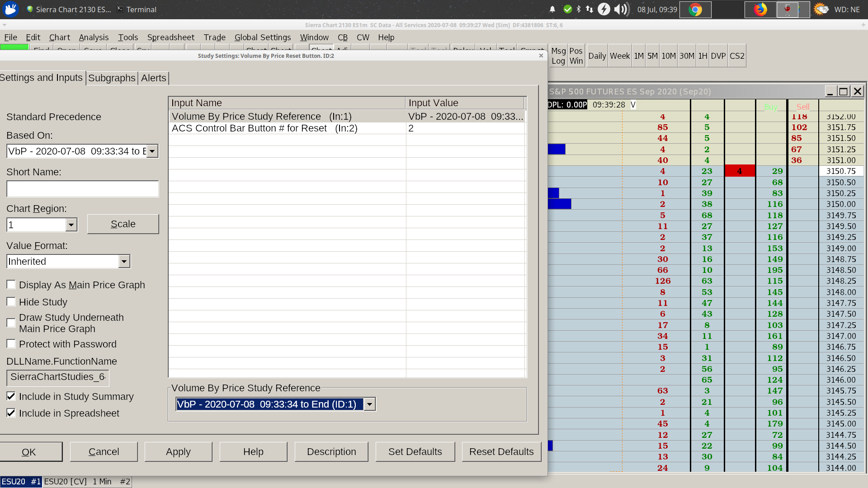Switch to the Subgraphs tab
The image size is (868, 488).
coord(112,78)
